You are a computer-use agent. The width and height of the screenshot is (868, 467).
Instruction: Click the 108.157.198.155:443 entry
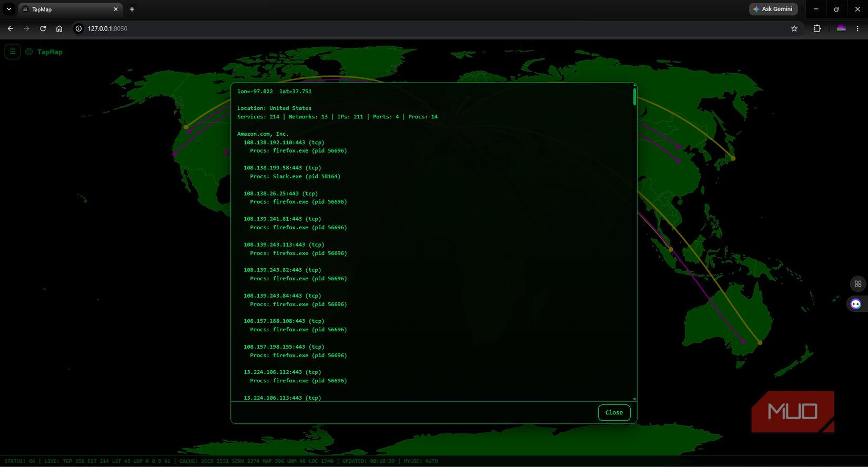(x=284, y=347)
